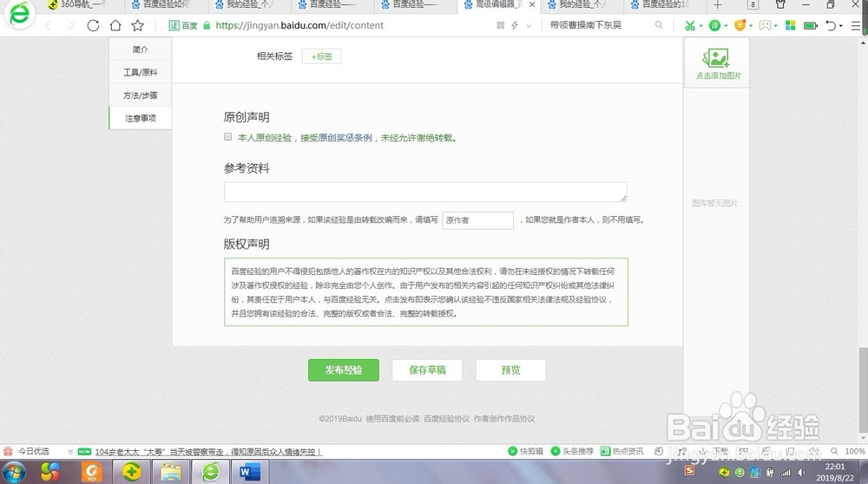Open the 百度经验协议 footer link
The image size is (868, 484).
click(x=446, y=419)
